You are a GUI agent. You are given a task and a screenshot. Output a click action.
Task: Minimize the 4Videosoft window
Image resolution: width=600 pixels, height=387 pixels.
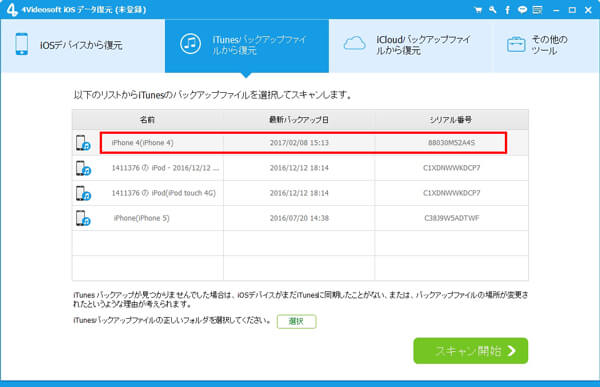tap(556, 10)
